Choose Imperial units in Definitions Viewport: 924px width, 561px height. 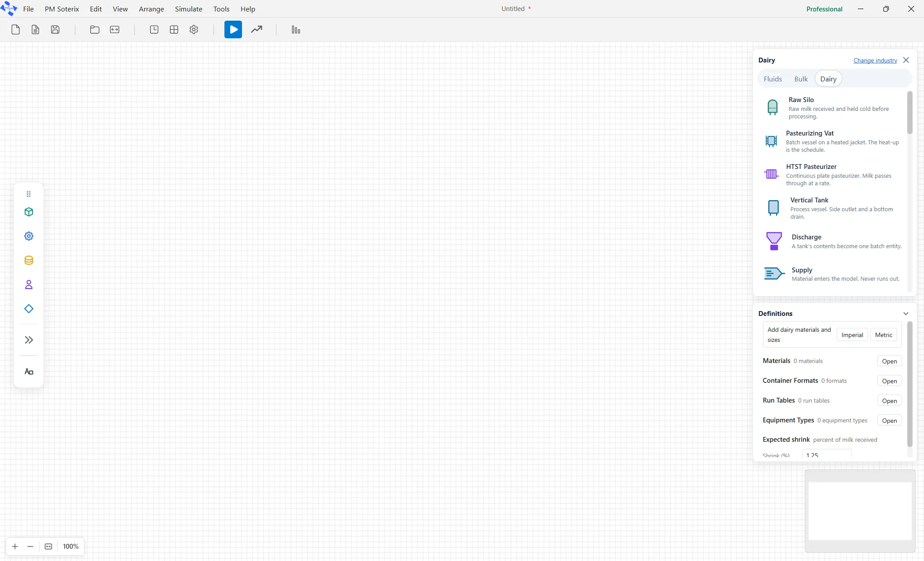click(x=852, y=335)
